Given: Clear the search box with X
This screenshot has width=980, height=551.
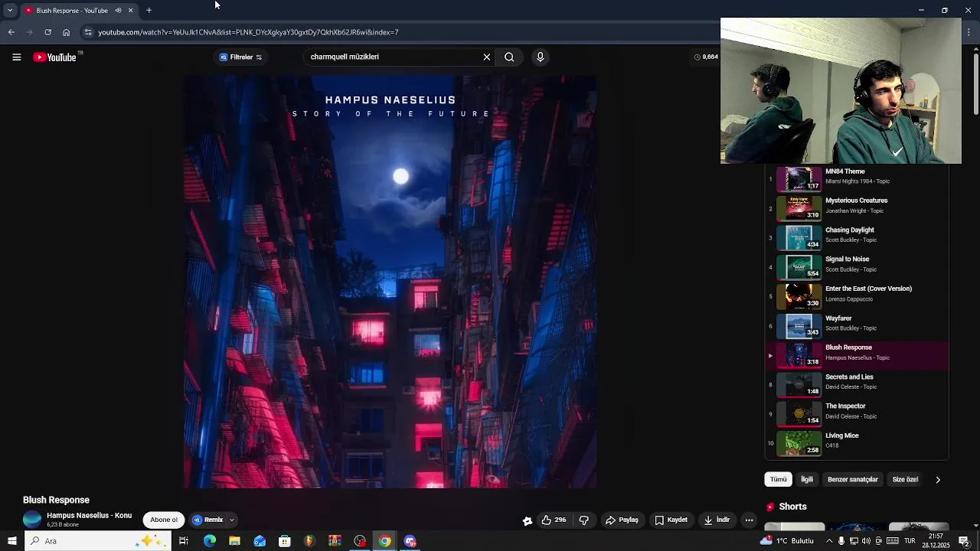Looking at the screenshot, I should click(486, 57).
